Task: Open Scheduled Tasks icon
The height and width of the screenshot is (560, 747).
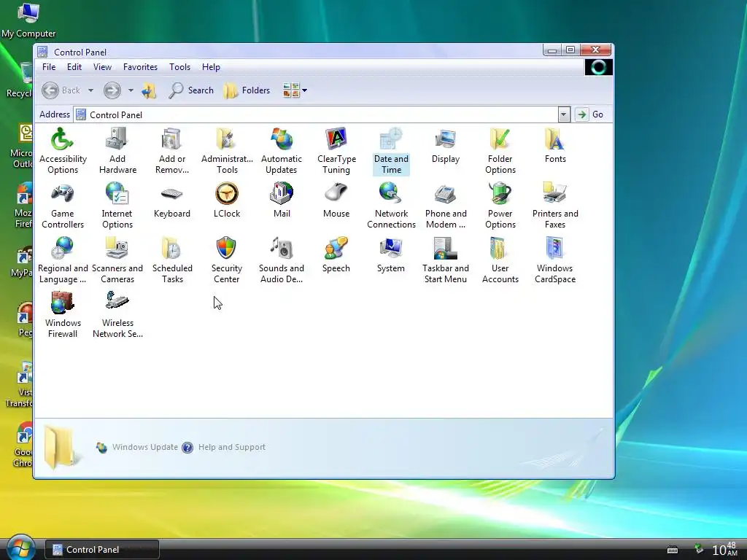Action: tap(172, 260)
